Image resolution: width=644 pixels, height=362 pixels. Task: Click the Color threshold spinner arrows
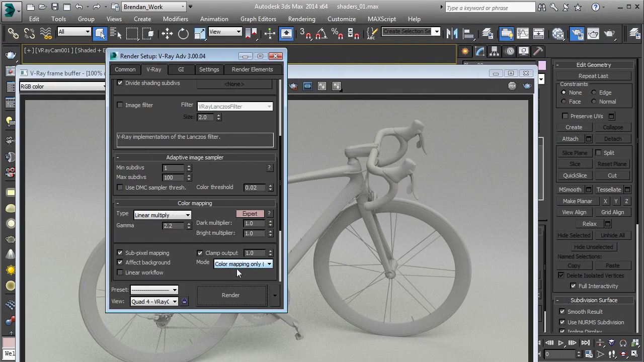click(270, 188)
